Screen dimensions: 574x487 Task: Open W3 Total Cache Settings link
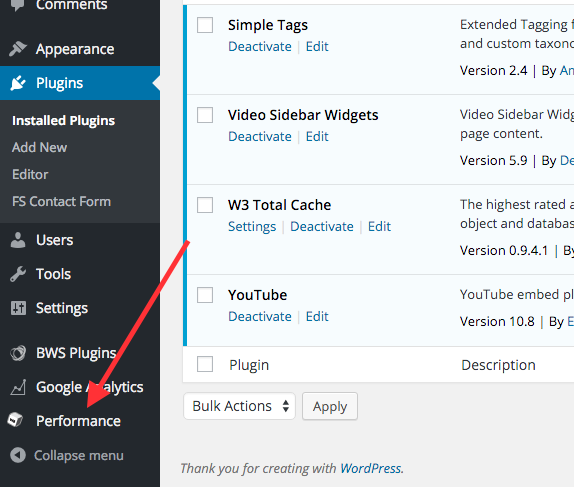coord(252,227)
